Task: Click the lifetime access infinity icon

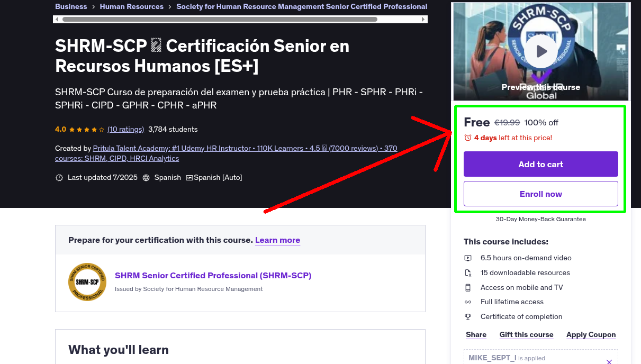Action: 468,302
